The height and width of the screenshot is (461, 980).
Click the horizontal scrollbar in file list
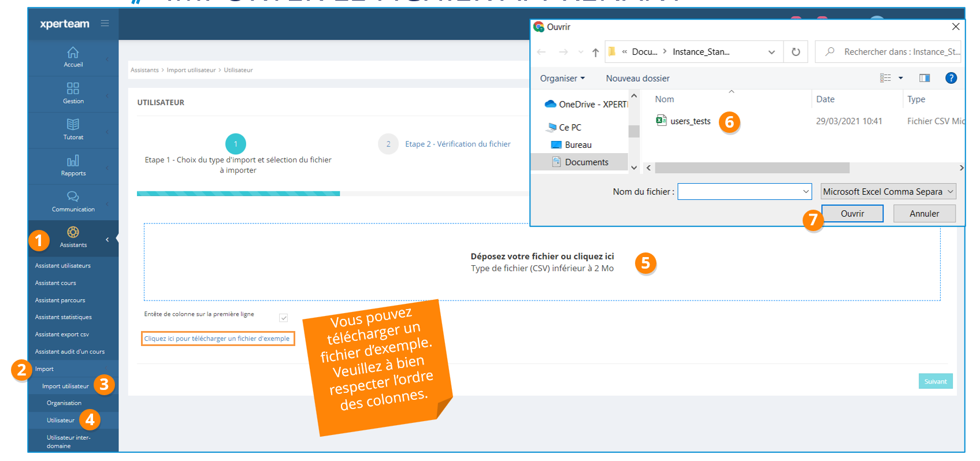[752, 168]
